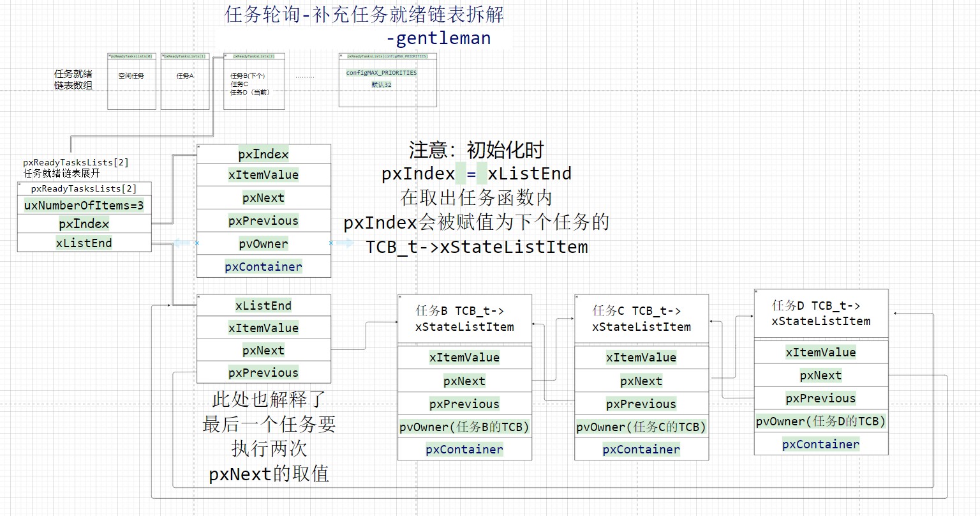The image size is (980, 516).
Task: Click the -gentleman author text
Action: pyautogui.click(x=438, y=38)
